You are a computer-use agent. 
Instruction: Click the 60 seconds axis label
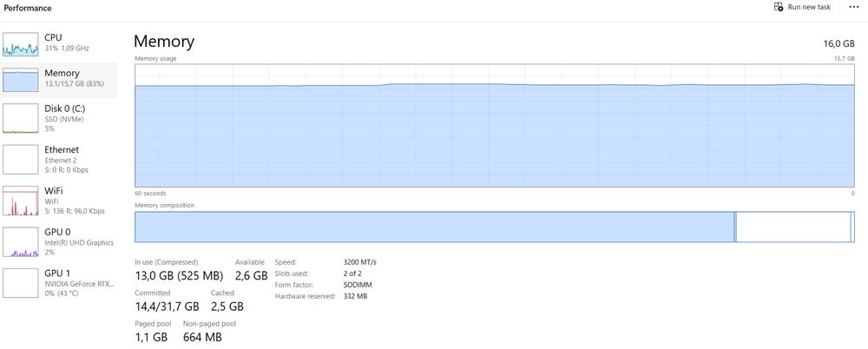click(150, 194)
